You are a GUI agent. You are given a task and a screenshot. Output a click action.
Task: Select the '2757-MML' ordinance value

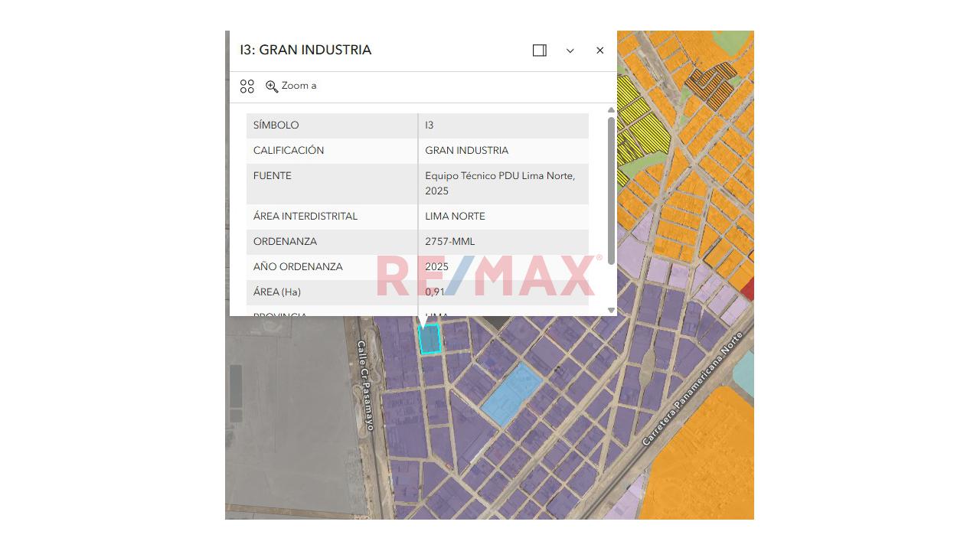(x=450, y=242)
